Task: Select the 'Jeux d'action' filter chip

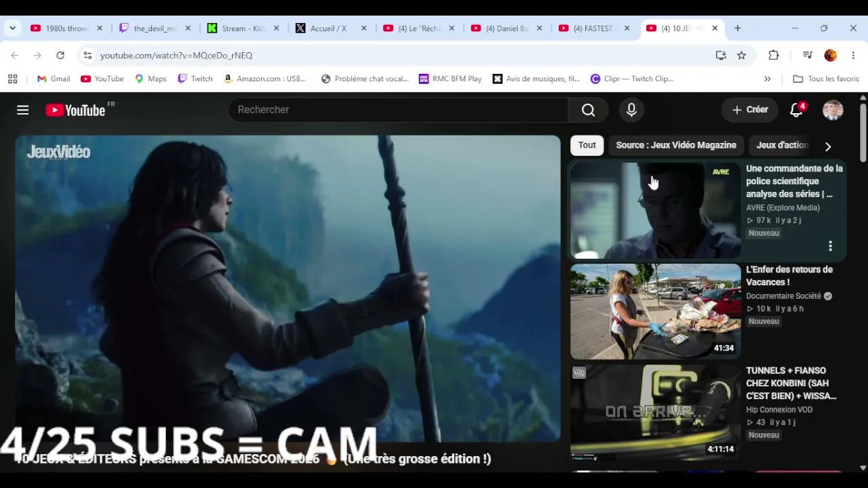Action: point(782,145)
